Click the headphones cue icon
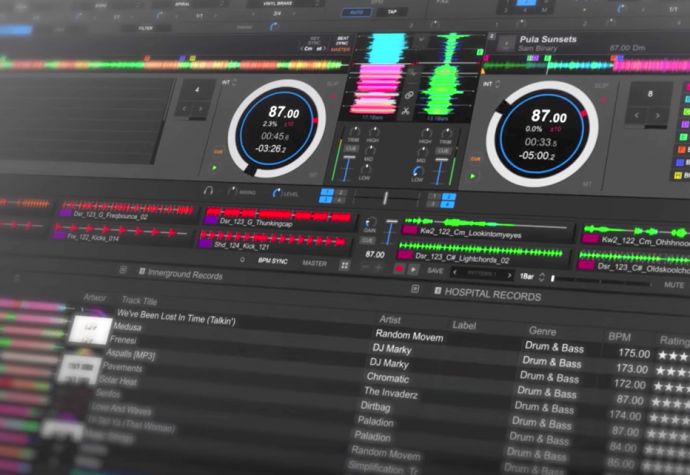 (209, 190)
